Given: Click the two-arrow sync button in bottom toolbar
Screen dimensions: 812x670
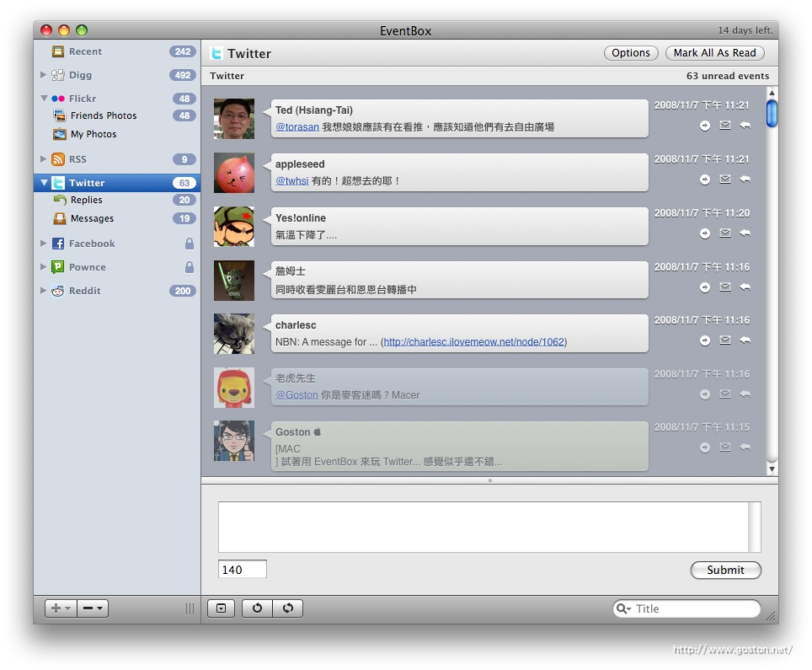Looking at the screenshot, I should click(288, 608).
